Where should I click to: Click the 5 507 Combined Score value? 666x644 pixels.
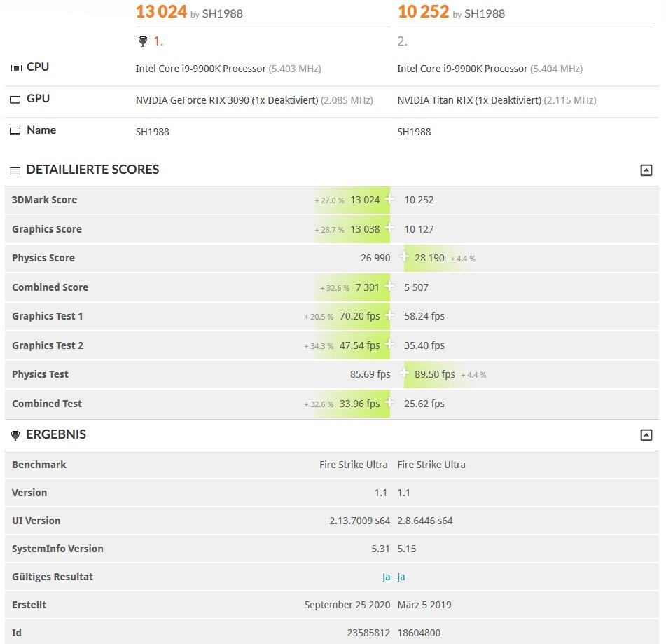(x=416, y=287)
